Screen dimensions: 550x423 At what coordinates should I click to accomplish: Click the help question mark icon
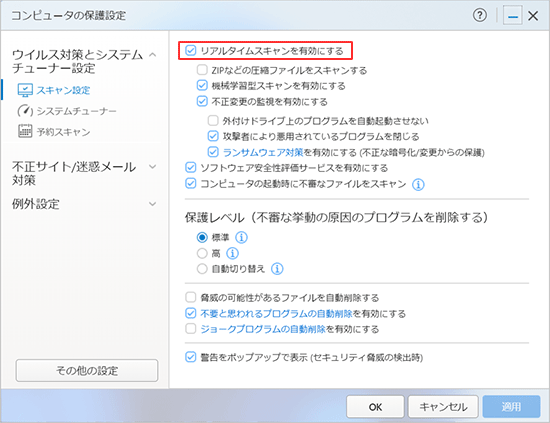coord(479,15)
